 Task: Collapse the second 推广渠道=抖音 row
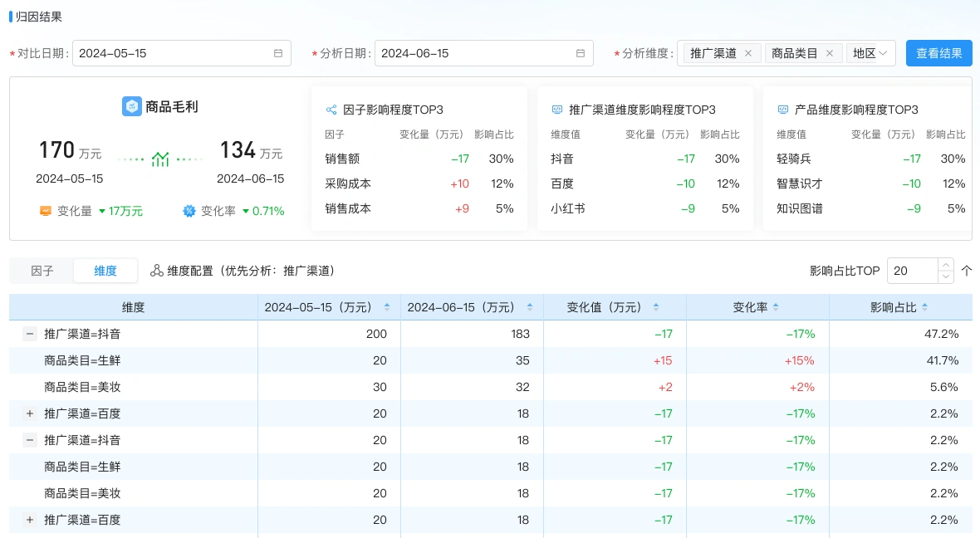tap(30, 440)
